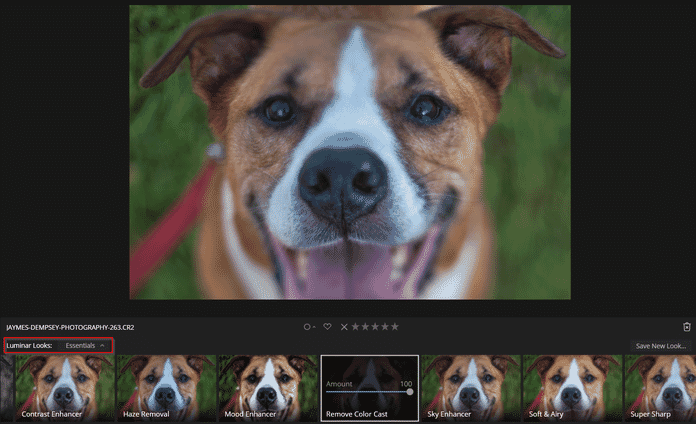The width and height of the screenshot is (696, 424).
Task: Click Save New Look button
Action: (x=660, y=346)
